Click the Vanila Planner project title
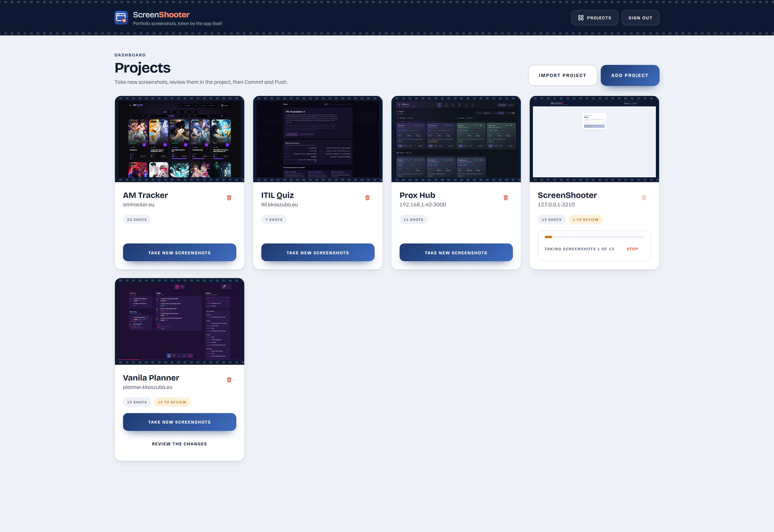Image resolution: width=774 pixels, height=532 pixels. tap(151, 378)
